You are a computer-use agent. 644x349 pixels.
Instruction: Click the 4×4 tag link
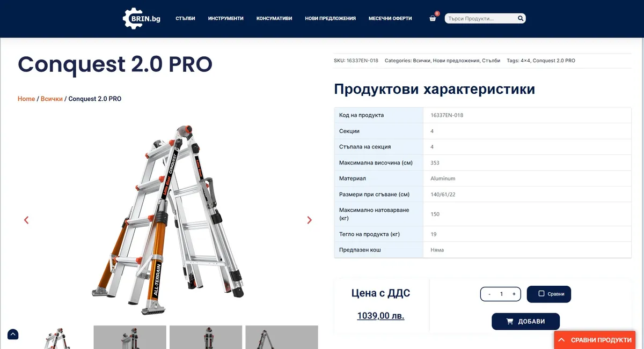click(x=525, y=61)
